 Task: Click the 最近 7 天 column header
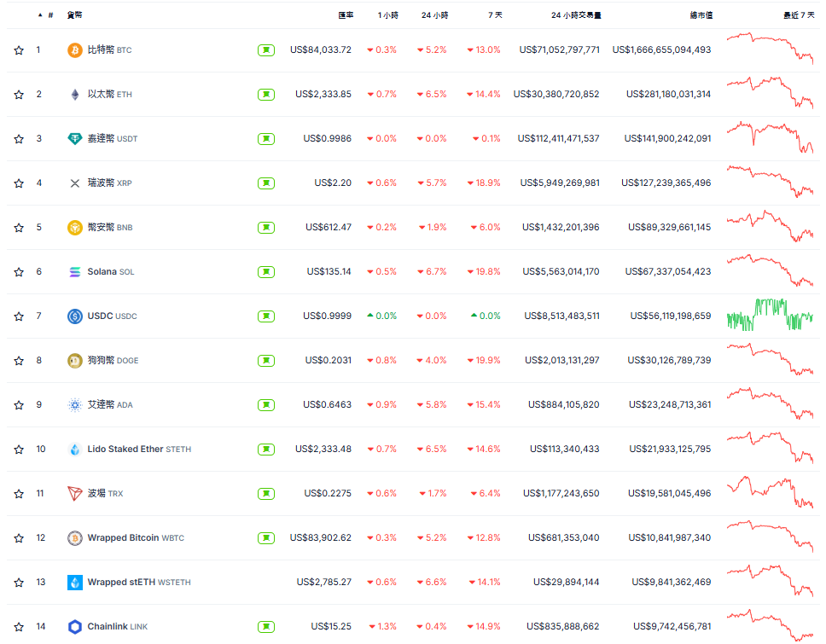pyautogui.click(x=799, y=15)
